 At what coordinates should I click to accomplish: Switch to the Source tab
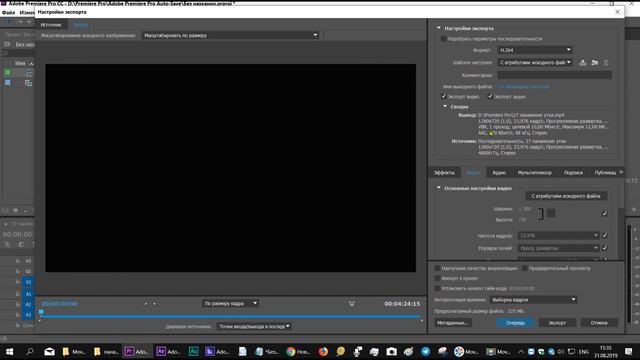pyautogui.click(x=51, y=25)
